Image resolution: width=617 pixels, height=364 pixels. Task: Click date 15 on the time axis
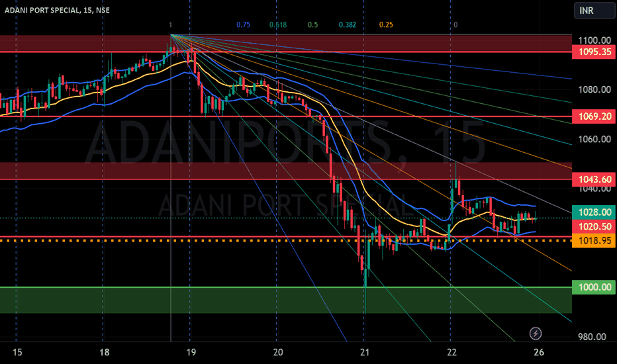coord(17,352)
